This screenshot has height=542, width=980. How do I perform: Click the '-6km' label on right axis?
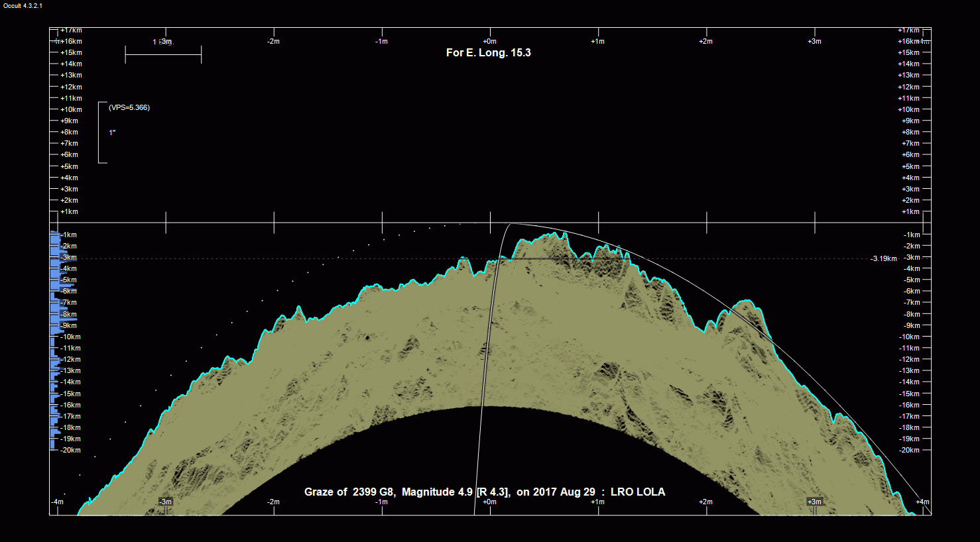click(x=912, y=291)
